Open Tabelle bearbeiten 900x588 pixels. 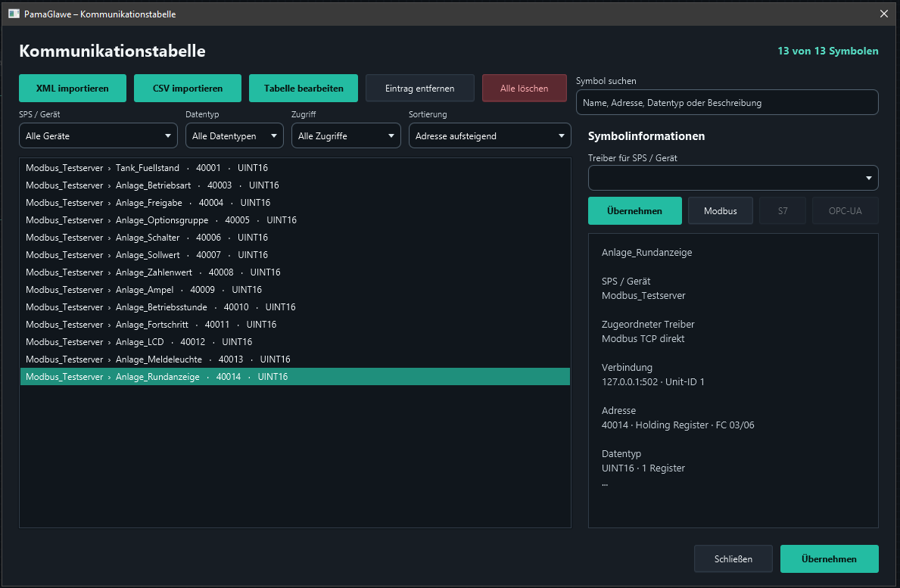click(304, 89)
